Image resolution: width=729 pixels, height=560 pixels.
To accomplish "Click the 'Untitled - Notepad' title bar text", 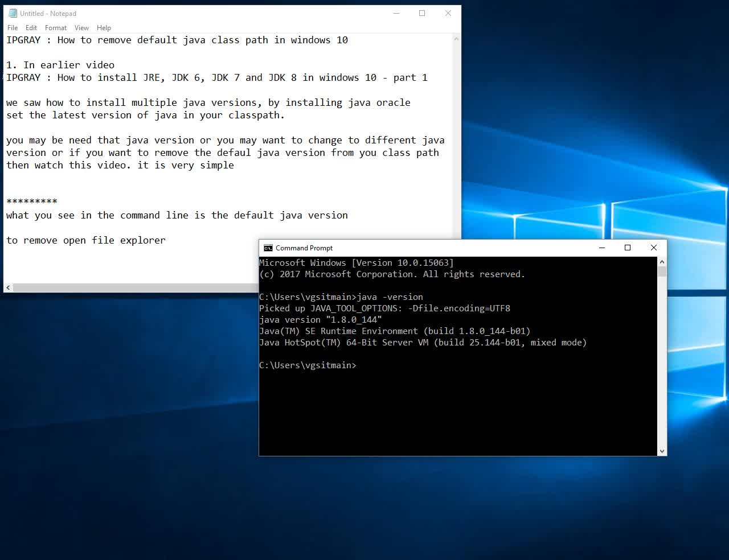I will pos(48,13).
